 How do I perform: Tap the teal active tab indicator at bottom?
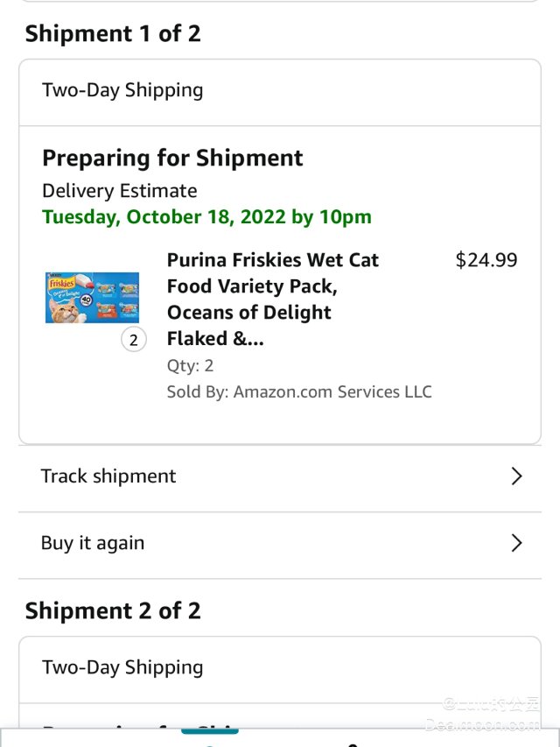tap(210, 732)
